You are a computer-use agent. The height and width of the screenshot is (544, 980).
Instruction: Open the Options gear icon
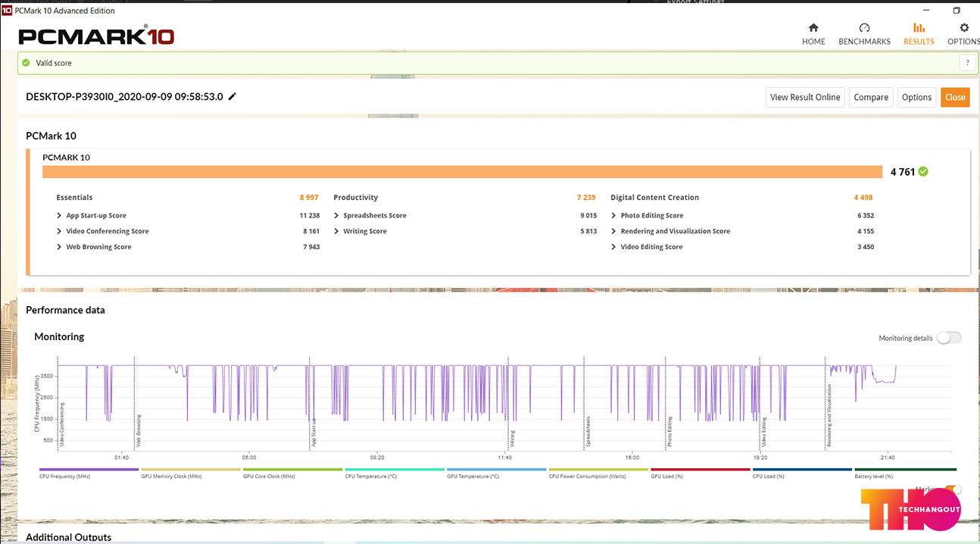pos(964,27)
